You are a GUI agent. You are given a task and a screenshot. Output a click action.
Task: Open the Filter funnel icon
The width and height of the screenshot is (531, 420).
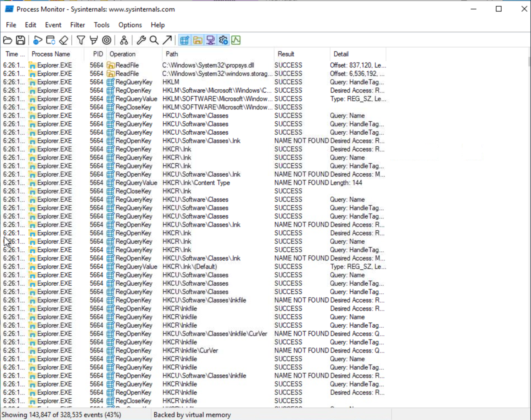click(81, 40)
